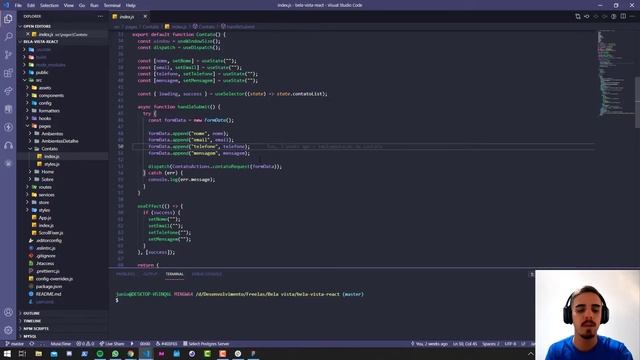This screenshot has width=640, height=360.
Task: Click the Split Editor icon
Action: [x=623, y=16]
